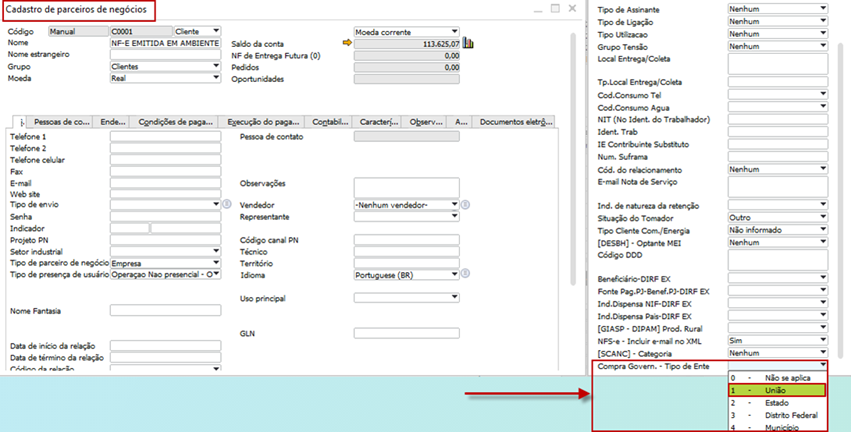The image size is (851, 432).
Task: Click the orange arrow beside Saldo da conta
Action: [347, 43]
